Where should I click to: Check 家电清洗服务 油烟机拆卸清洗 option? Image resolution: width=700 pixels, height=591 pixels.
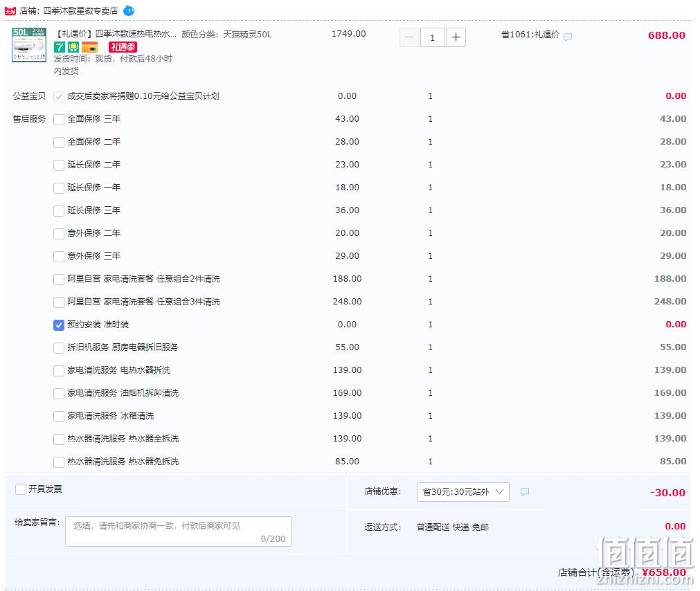click(58, 393)
